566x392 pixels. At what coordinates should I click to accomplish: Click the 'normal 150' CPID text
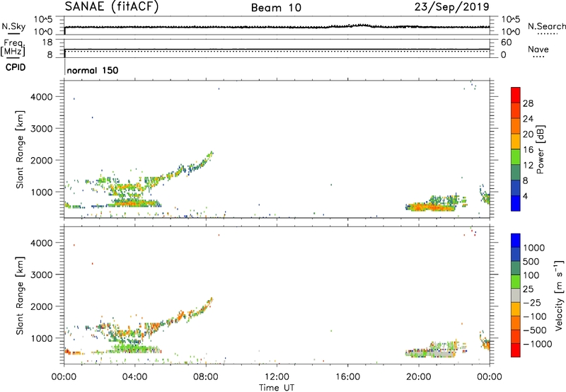(x=93, y=70)
